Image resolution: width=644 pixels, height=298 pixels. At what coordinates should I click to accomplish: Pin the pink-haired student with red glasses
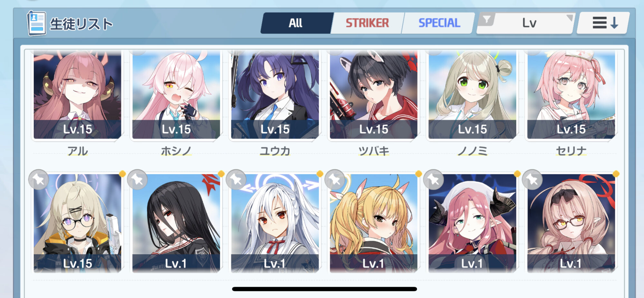[x=532, y=179]
